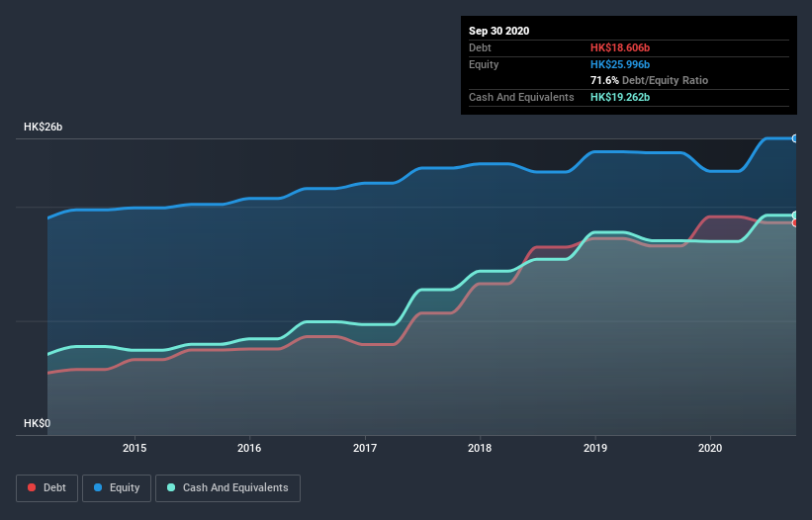Click the 2018 x-axis label
This screenshot has width=812, height=520.
click(480, 448)
